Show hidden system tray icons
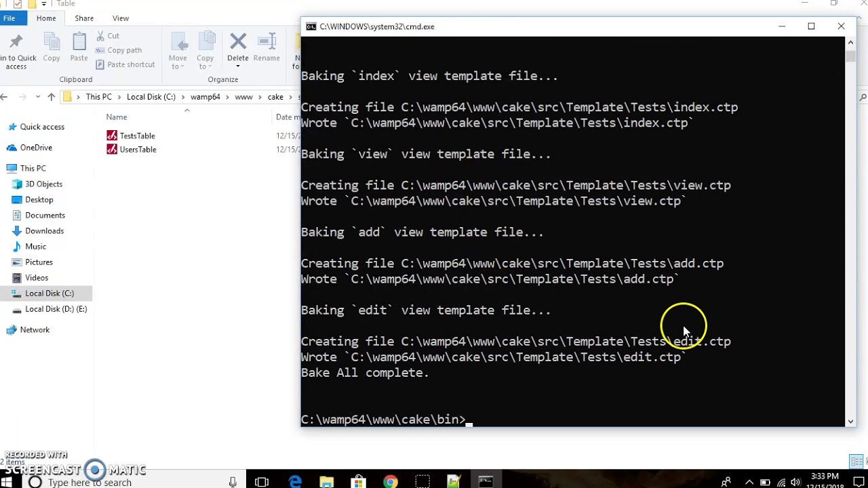 point(749,482)
